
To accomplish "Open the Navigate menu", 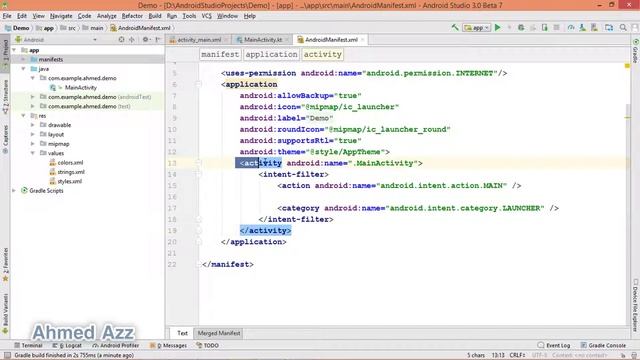I will (x=61, y=16).
